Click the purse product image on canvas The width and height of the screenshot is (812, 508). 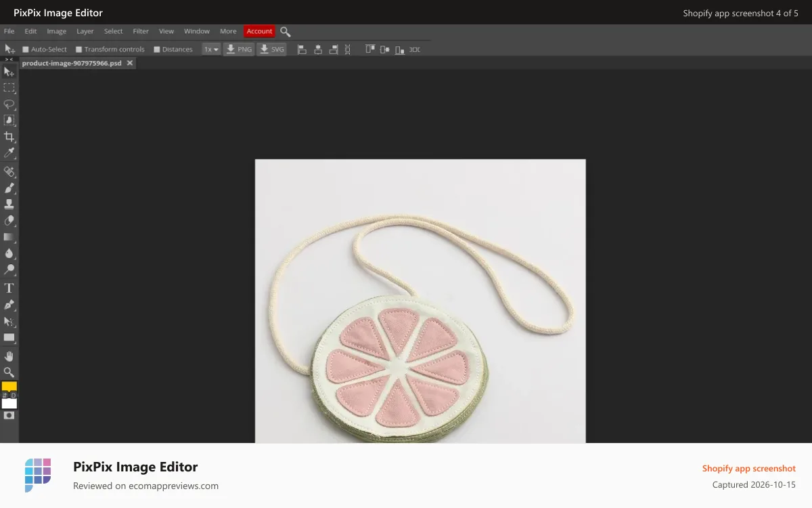(420, 301)
